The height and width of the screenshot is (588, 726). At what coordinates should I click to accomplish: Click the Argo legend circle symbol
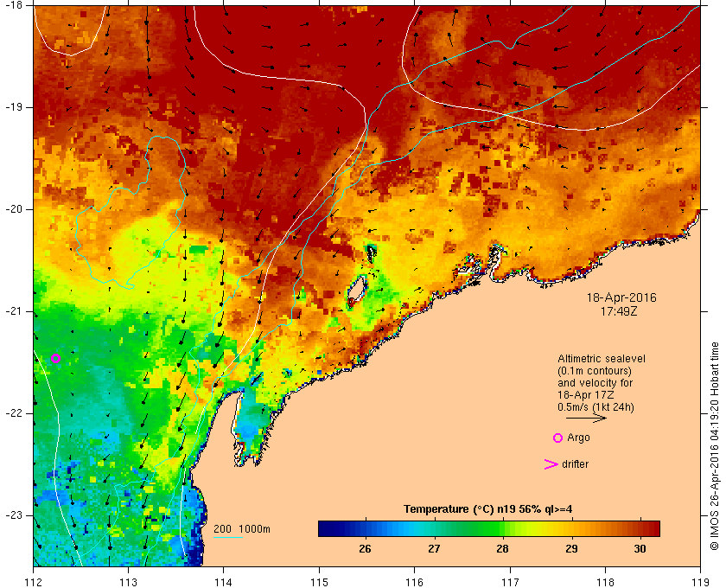(557, 438)
